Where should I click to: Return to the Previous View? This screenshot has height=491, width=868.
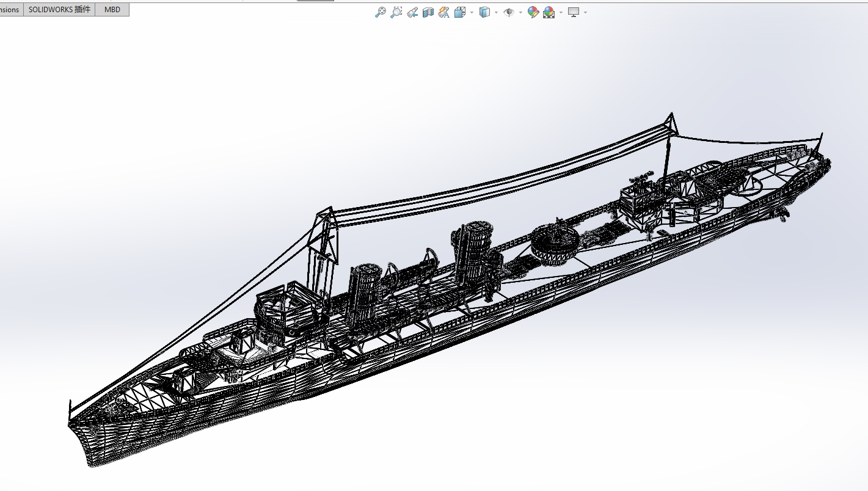tap(412, 12)
